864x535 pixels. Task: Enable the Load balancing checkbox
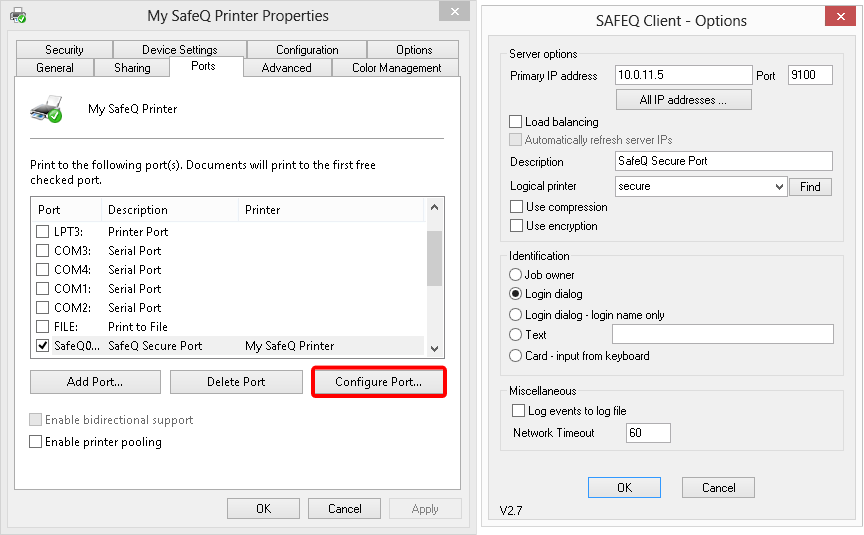pos(517,122)
